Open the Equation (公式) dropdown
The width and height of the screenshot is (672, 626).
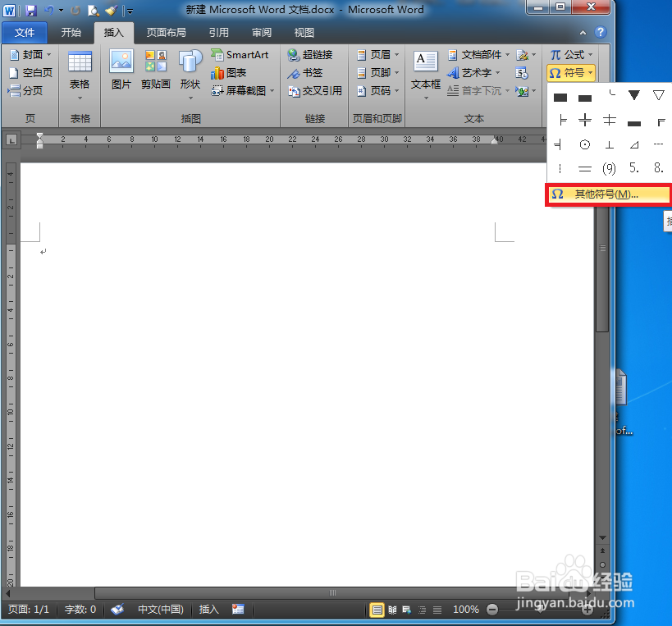[571, 55]
